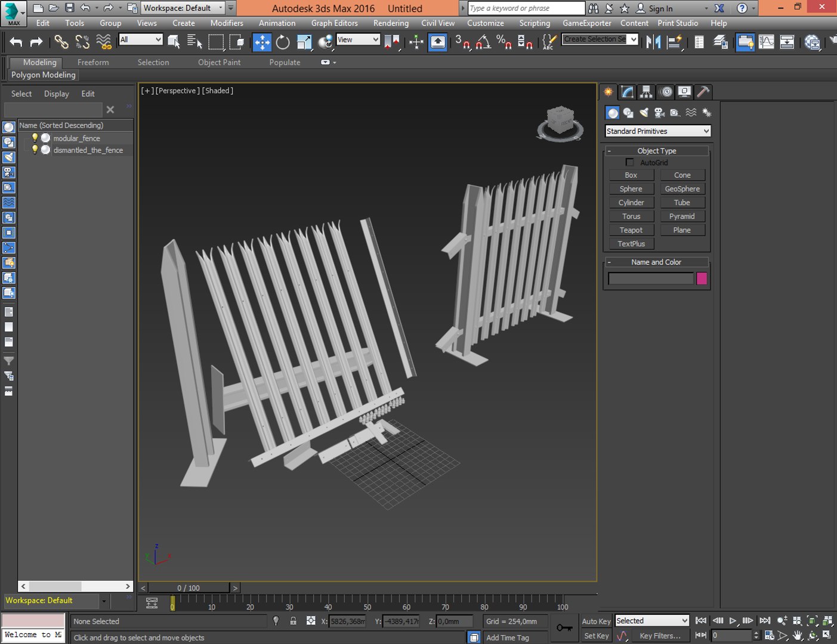
Task: Open Select by Name list icon
Action: pyautogui.click(x=194, y=42)
